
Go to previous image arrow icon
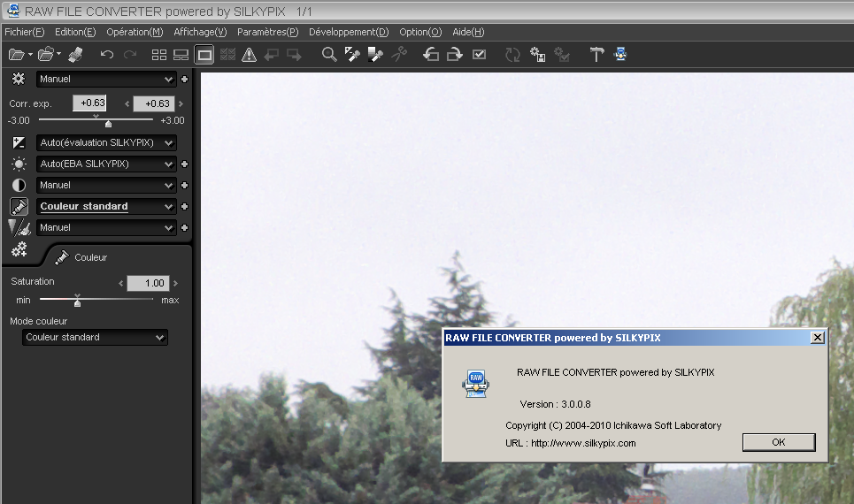pyautogui.click(x=271, y=55)
